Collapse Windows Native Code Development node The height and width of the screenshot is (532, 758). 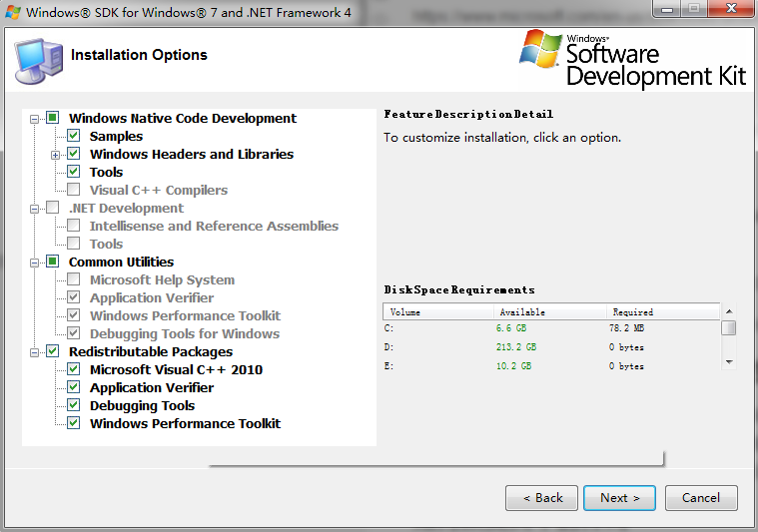(x=34, y=119)
